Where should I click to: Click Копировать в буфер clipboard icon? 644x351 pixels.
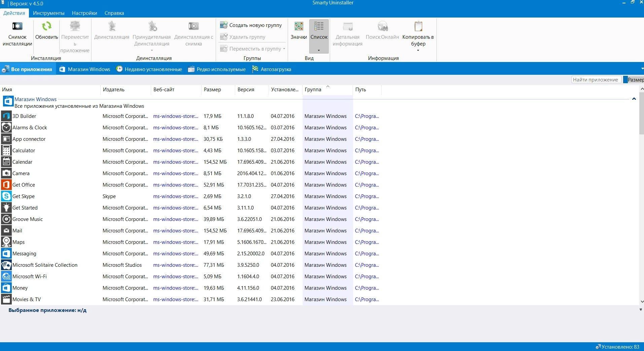pos(418,26)
